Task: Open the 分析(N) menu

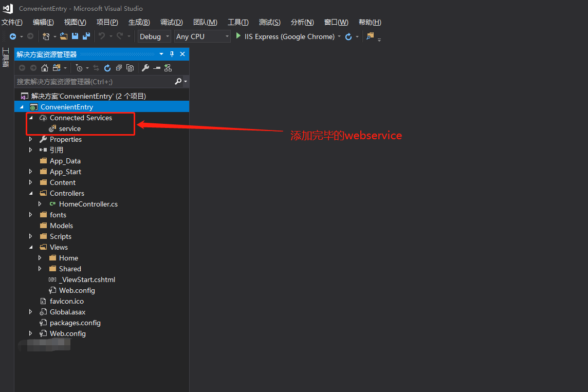Action: pos(302,22)
